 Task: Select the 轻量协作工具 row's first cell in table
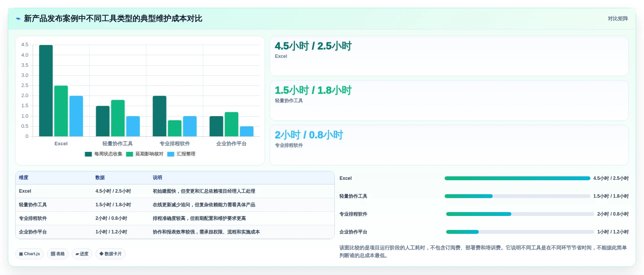tap(54, 205)
